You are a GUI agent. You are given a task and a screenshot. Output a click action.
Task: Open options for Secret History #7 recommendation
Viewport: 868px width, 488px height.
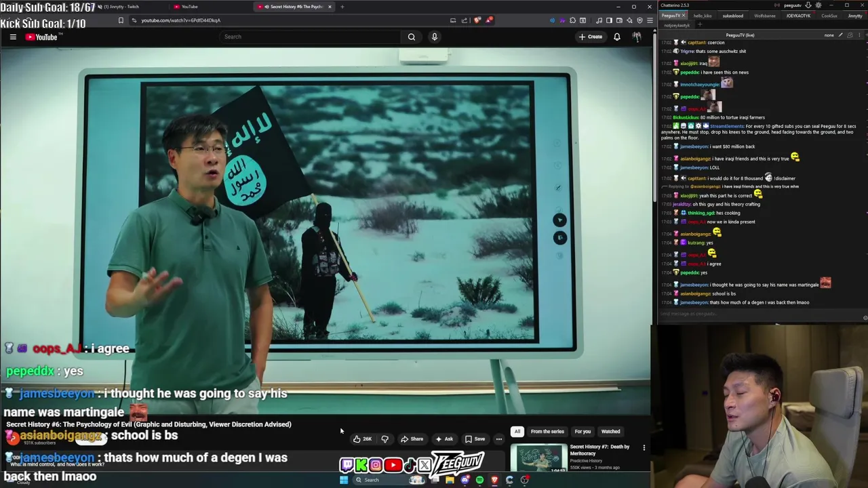644,447
